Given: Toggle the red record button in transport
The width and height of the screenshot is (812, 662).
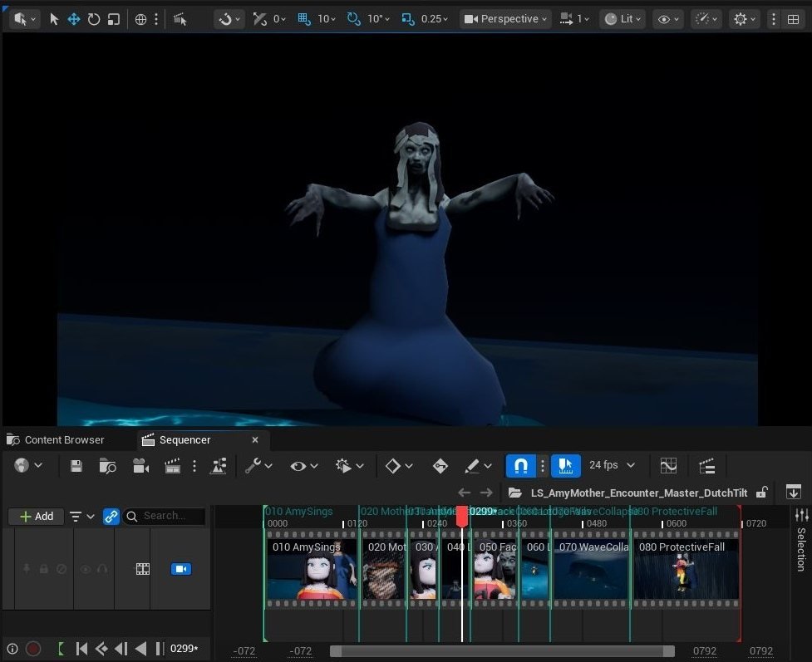Looking at the screenshot, I should tap(33, 649).
